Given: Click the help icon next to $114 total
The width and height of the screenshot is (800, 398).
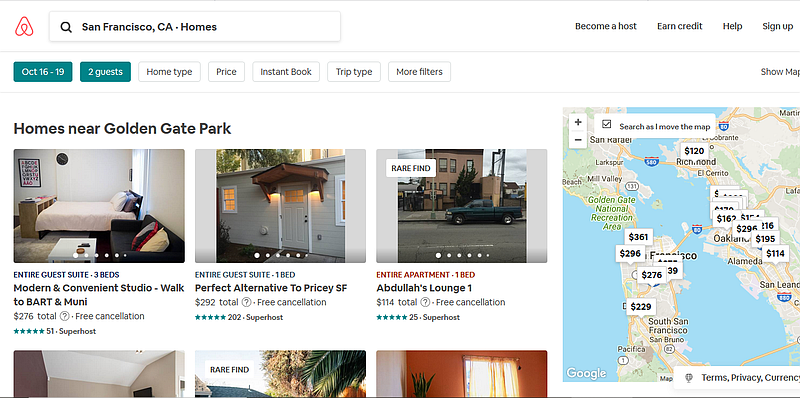Looking at the screenshot, I should tap(425, 303).
